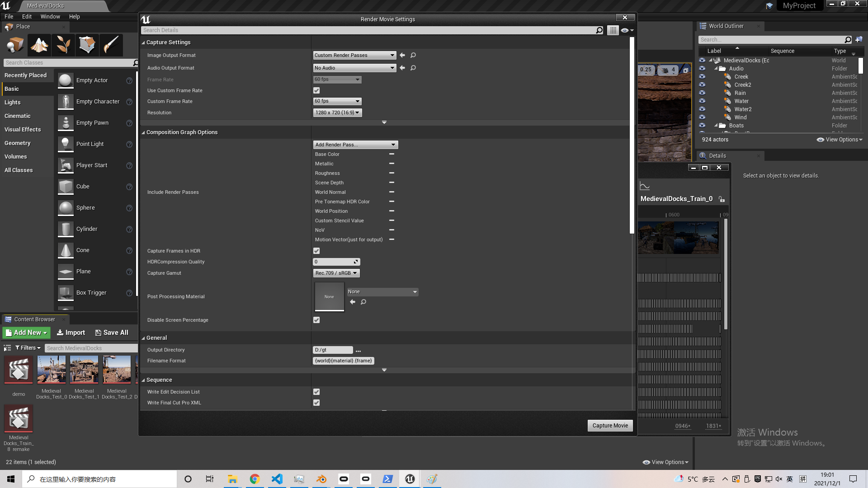
Task: Remove the Base Color render pass
Action: [x=392, y=154]
